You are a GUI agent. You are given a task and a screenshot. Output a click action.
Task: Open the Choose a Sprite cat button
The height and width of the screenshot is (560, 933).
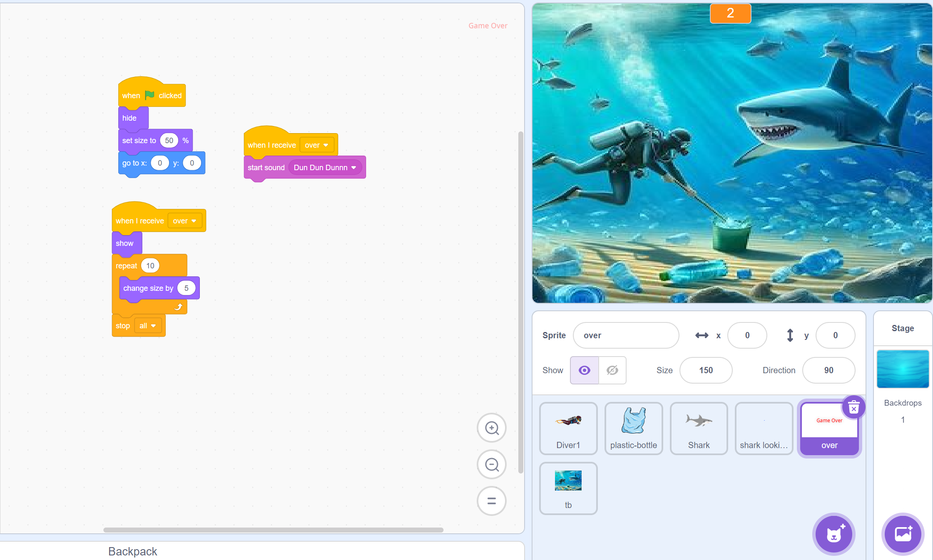[x=833, y=534]
